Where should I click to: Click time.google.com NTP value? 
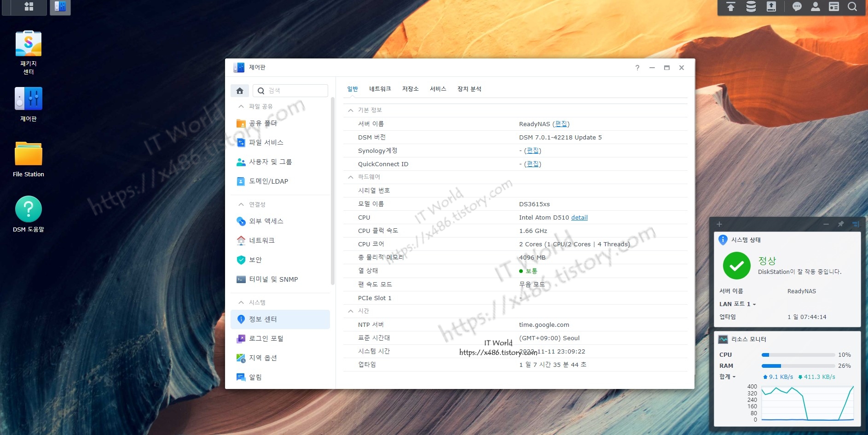(544, 325)
